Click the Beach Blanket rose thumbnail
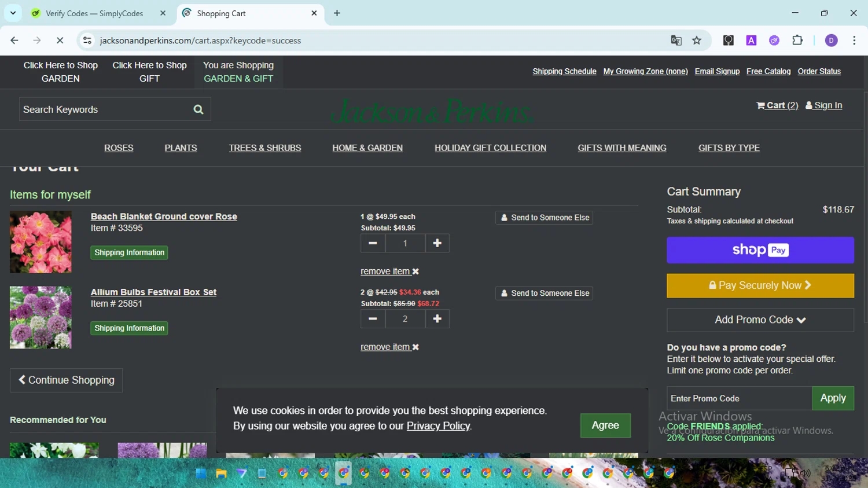This screenshot has width=868, height=488. click(41, 242)
